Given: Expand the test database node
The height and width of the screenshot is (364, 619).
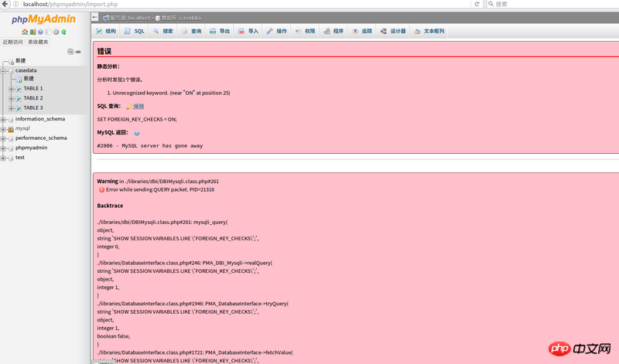Looking at the screenshot, I should pyautogui.click(x=3, y=158).
